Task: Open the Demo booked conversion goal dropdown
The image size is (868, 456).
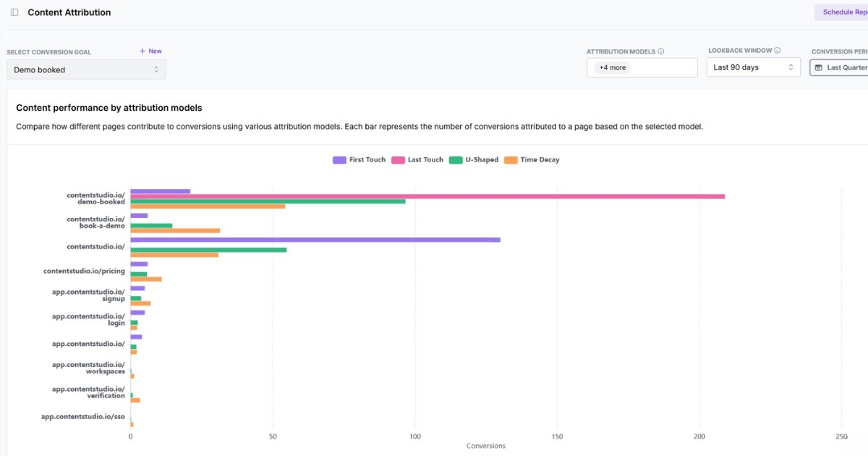Action: (x=85, y=68)
